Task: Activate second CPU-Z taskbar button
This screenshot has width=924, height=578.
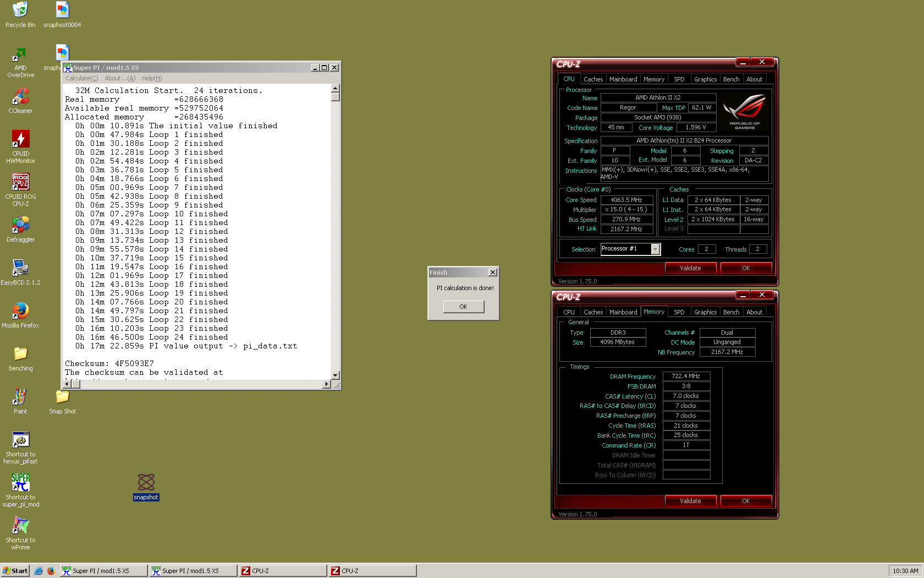Action: pyautogui.click(x=373, y=571)
